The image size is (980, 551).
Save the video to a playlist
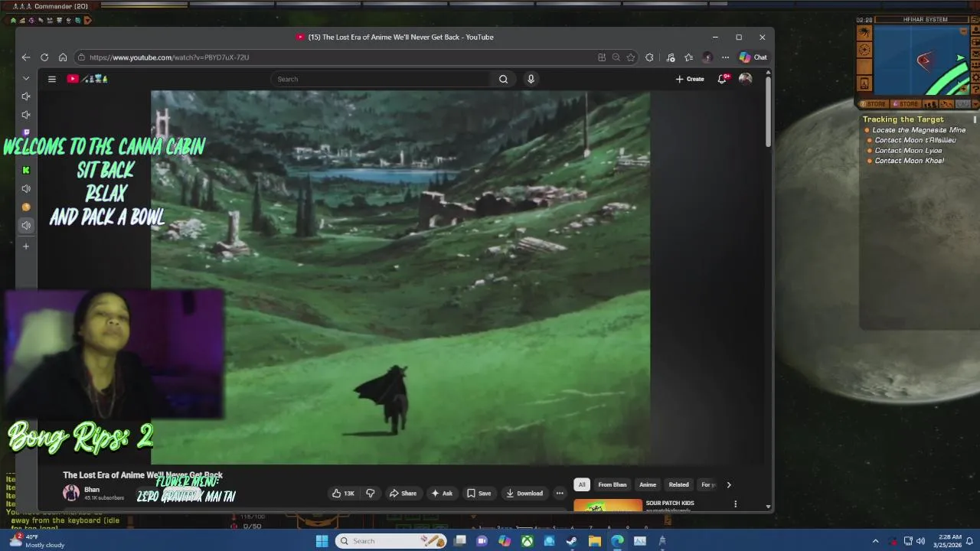479,494
